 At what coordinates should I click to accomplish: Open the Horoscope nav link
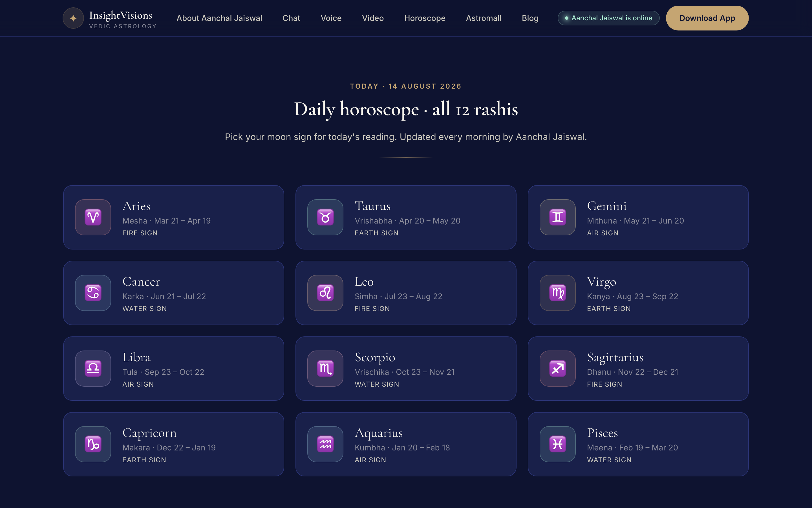pyautogui.click(x=425, y=18)
